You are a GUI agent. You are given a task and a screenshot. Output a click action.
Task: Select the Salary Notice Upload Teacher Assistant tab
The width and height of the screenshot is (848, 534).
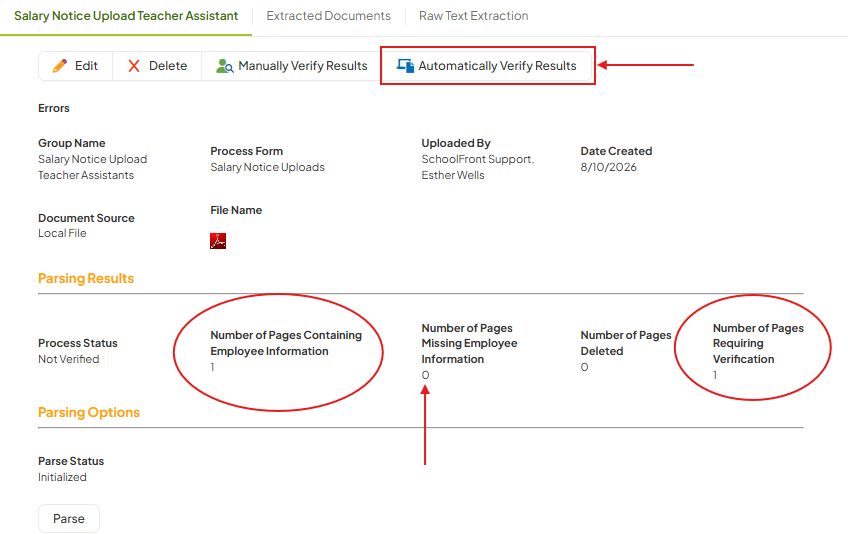126,16
